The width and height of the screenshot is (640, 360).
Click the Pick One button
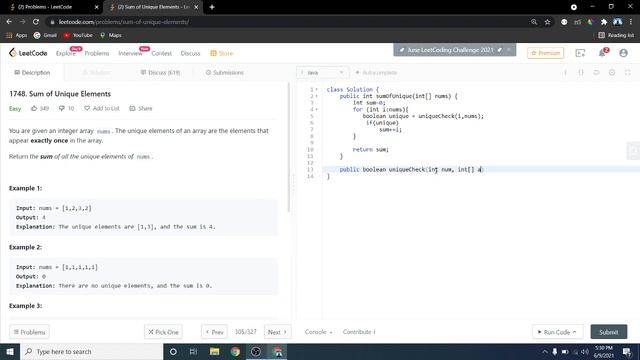(x=163, y=332)
